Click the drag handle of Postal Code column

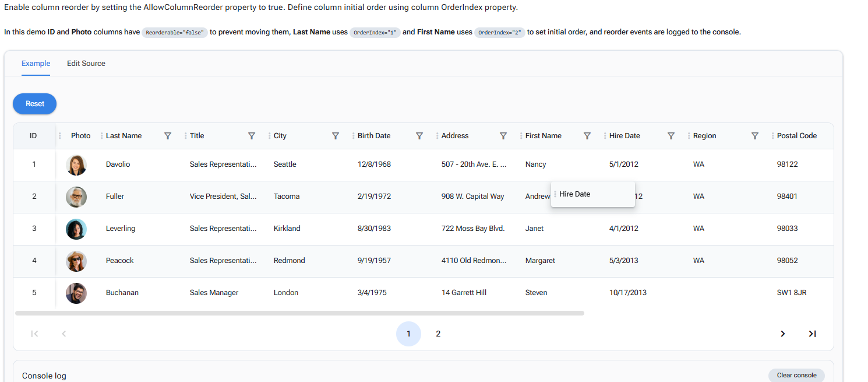(x=772, y=136)
